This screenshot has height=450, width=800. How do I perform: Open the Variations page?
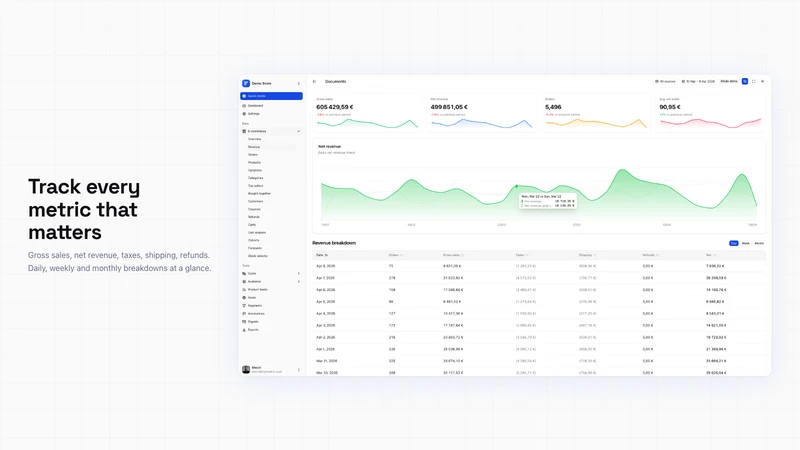pyautogui.click(x=255, y=170)
